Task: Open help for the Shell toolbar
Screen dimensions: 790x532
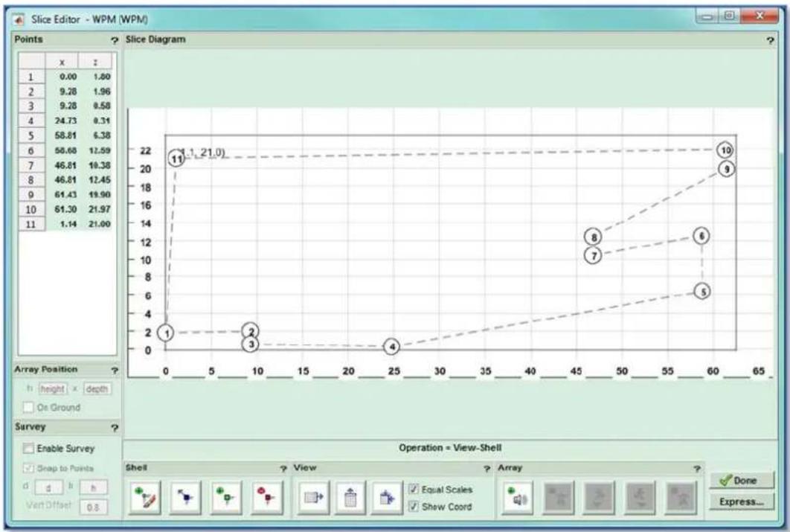Action: click(283, 469)
